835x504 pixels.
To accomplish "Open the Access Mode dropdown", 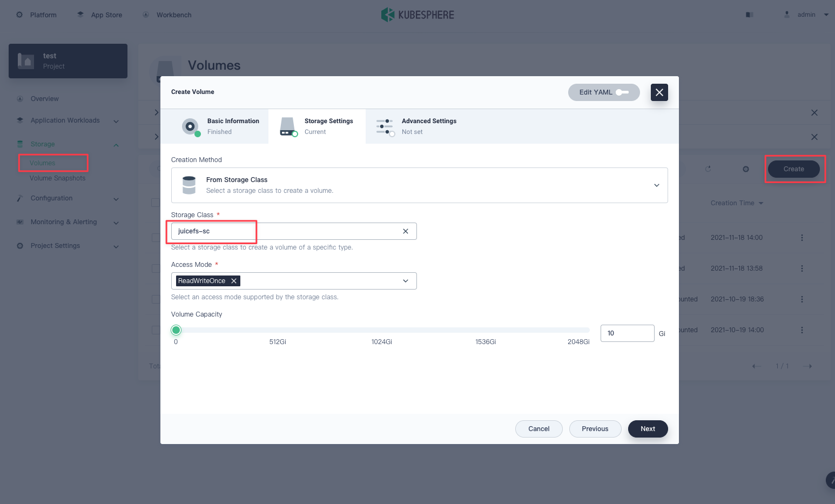I will [405, 281].
